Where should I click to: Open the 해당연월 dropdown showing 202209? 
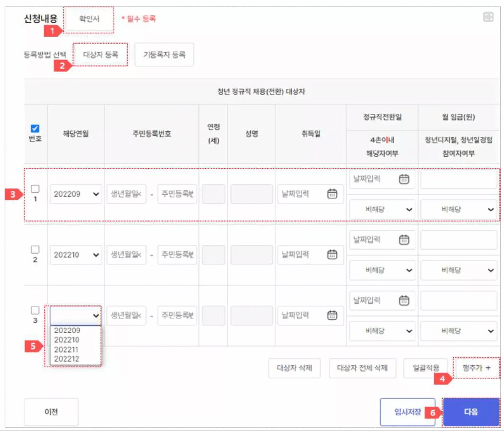tap(76, 194)
